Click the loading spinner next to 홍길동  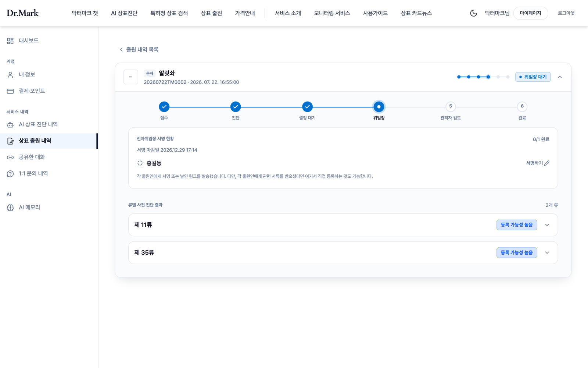tap(140, 163)
